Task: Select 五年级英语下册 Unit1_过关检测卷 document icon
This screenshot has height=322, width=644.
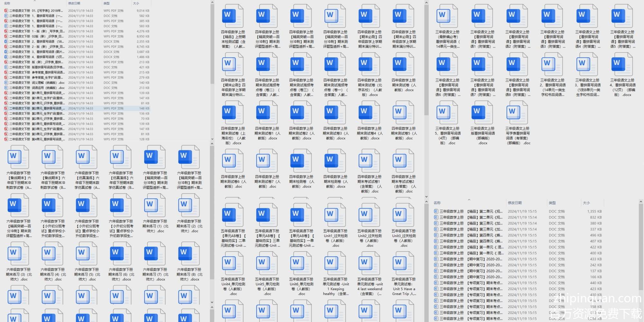Action: 335,215
